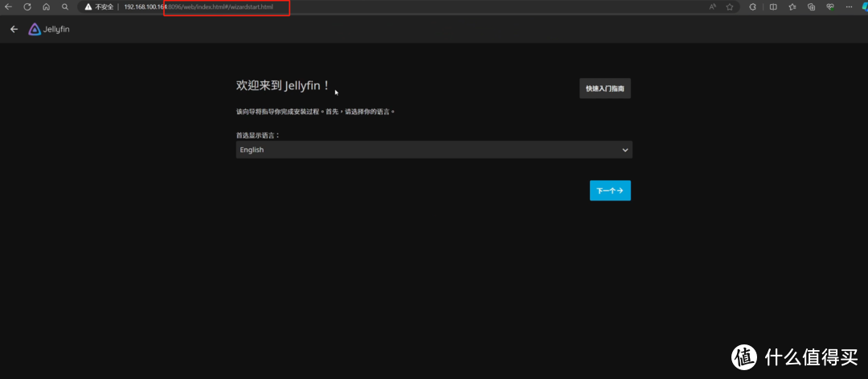
Task: Open the Read Aloud icon
Action: click(712, 6)
